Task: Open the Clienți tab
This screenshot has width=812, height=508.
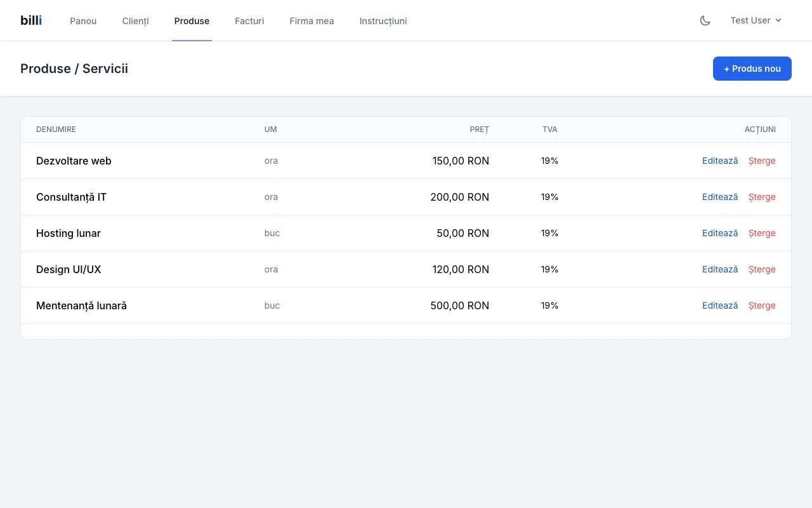Action: pos(135,21)
